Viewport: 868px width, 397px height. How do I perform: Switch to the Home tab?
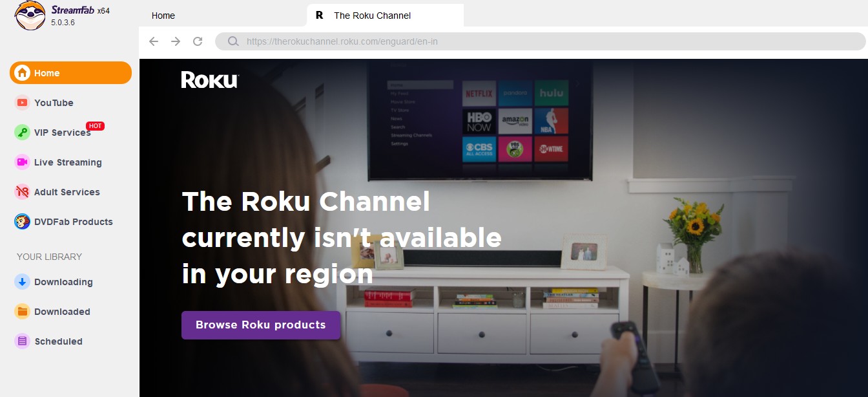pos(163,16)
